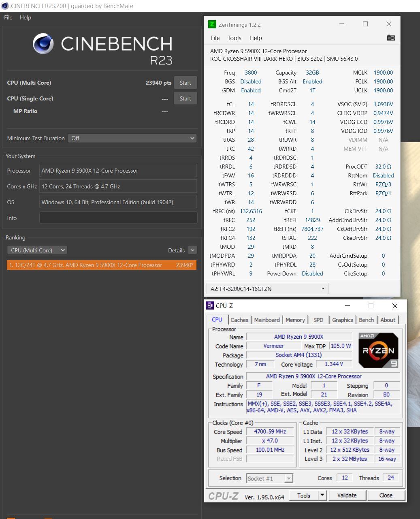Open the Tools dropdown arrow in CPU-Z
Viewport: 420px width, 519px height.
pos(322,496)
